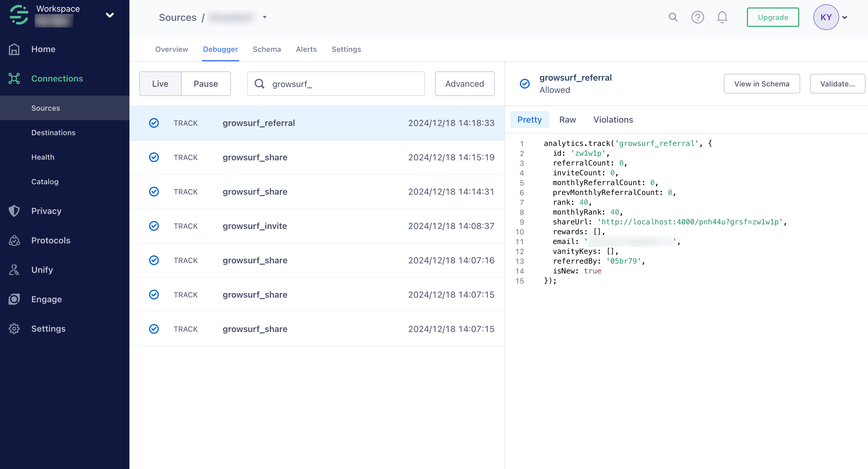Switch the debugger to Pause mode
The width and height of the screenshot is (868, 469).
[206, 83]
